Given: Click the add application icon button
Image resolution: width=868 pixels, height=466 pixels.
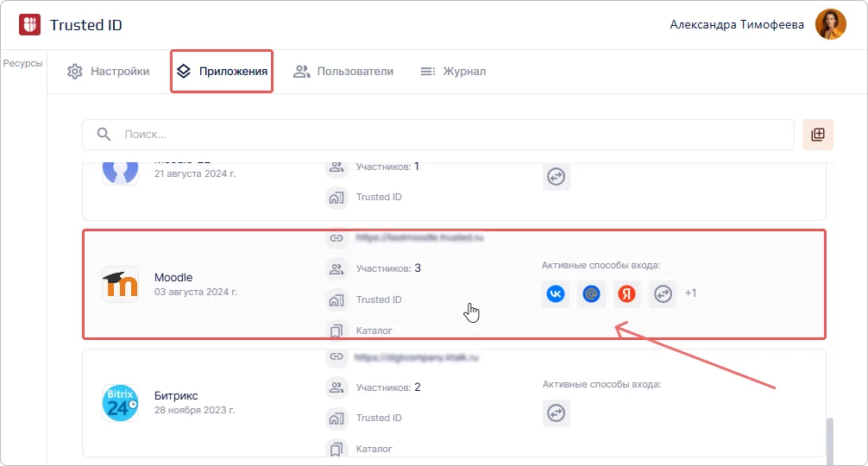Looking at the screenshot, I should tap(818, 135).
